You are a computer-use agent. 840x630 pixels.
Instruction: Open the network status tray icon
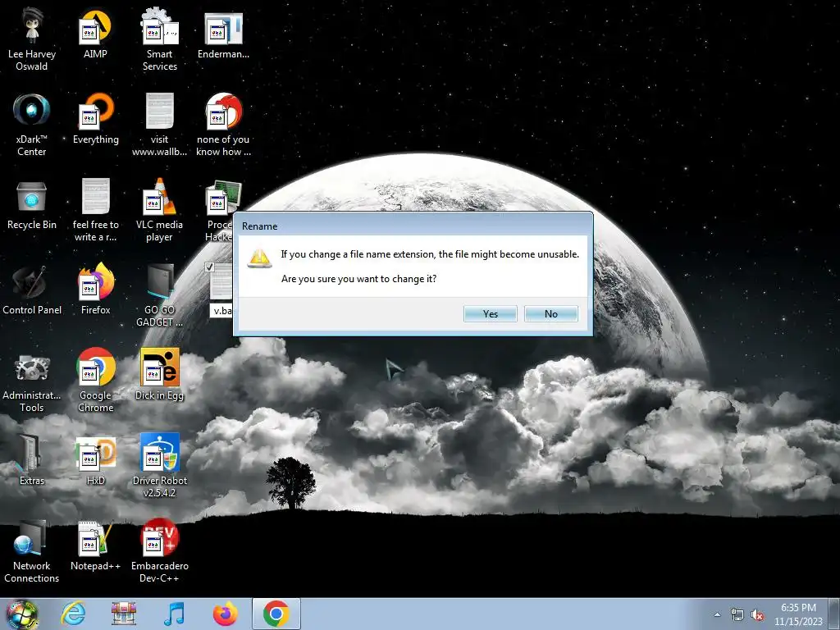click(x=737, y=614)
